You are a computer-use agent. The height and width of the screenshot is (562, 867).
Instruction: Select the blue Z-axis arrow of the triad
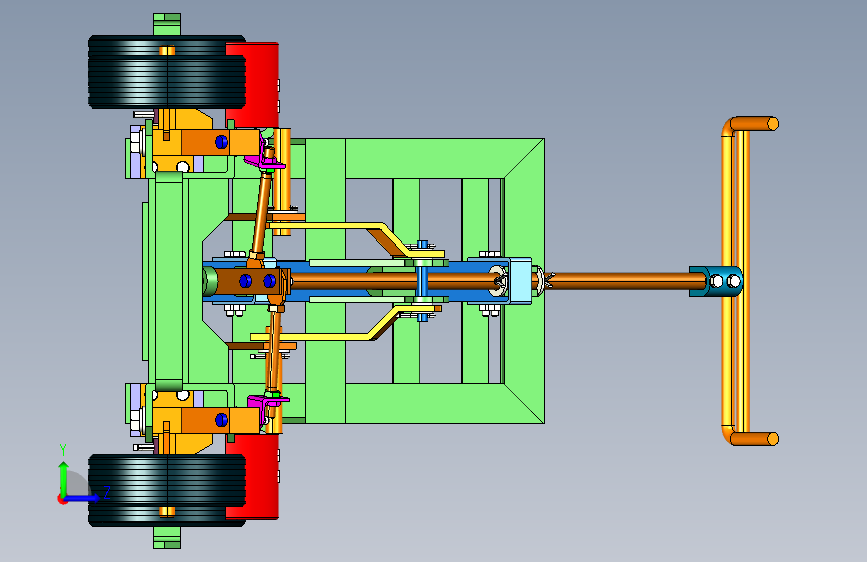tap(82, 498)
